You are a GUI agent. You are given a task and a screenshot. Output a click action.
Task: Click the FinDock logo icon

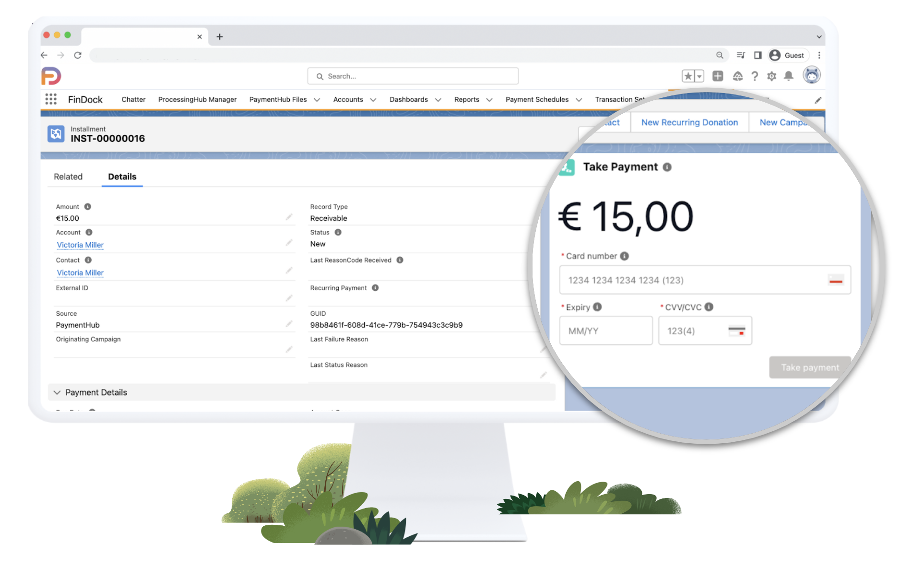click(51, 76)
